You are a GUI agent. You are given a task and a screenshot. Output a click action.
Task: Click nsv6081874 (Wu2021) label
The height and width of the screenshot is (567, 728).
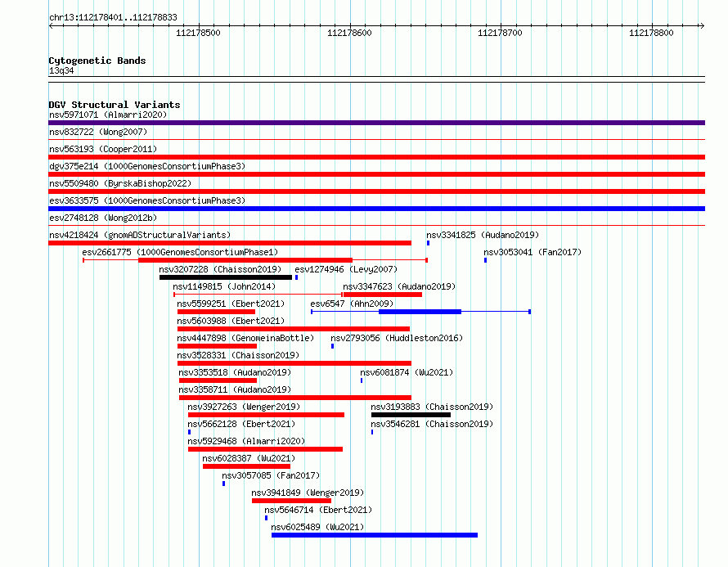(407, 372)
